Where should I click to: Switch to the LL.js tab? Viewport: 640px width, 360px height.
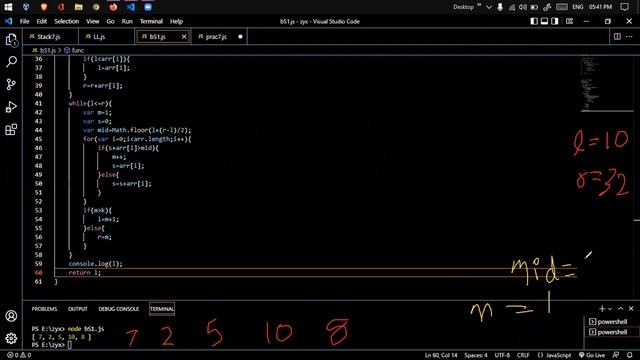pyautogui.click(x=106, y=37)
